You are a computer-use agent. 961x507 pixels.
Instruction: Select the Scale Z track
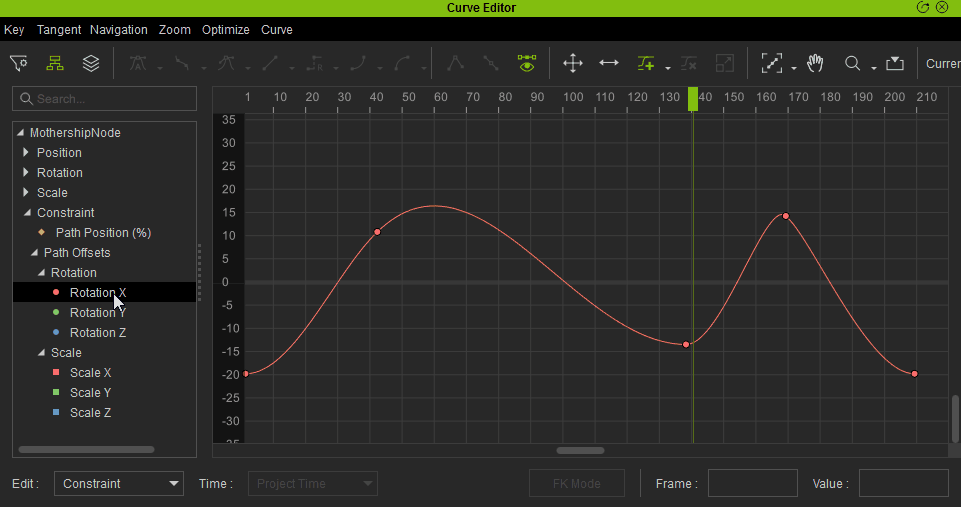click(x=91, y=413)
